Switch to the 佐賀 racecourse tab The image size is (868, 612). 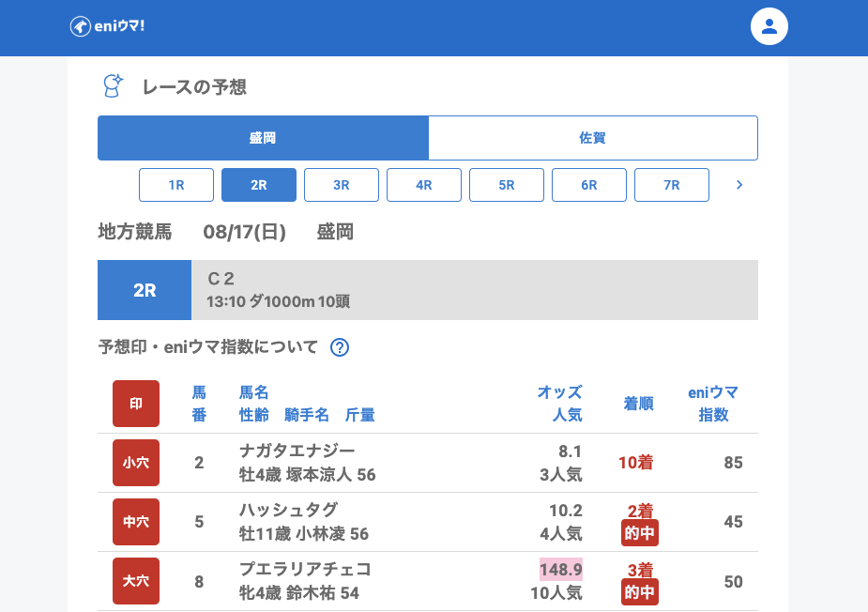point(592,138)
